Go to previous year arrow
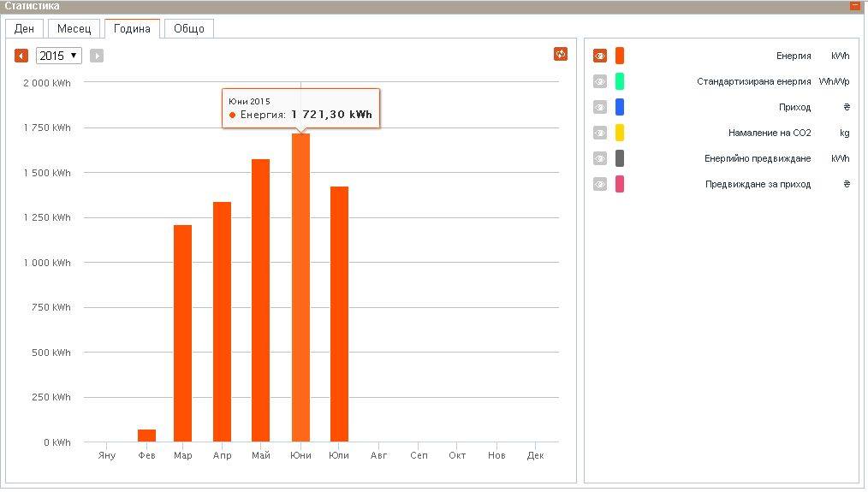The image size is (868, 492). pos(21,56)
